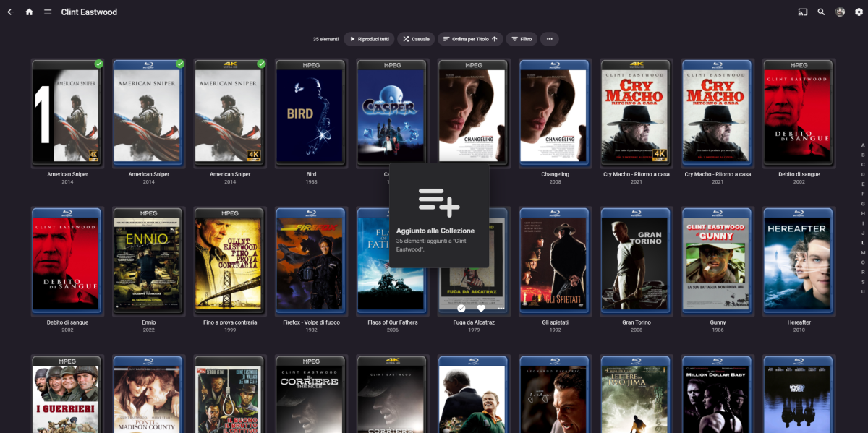Toggle watched checkmark on numbered-1 American Sniper
The width and height of the screenshot is (868, 433).
(99, 64)
